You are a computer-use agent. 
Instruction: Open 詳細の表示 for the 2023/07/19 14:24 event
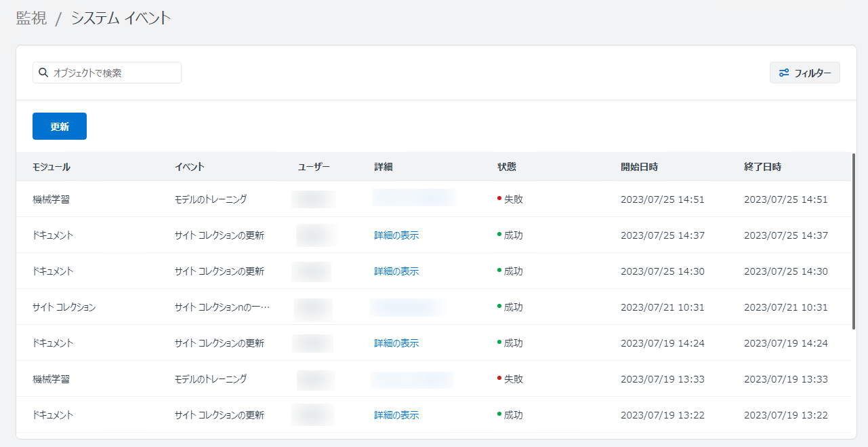pos(396,343)
